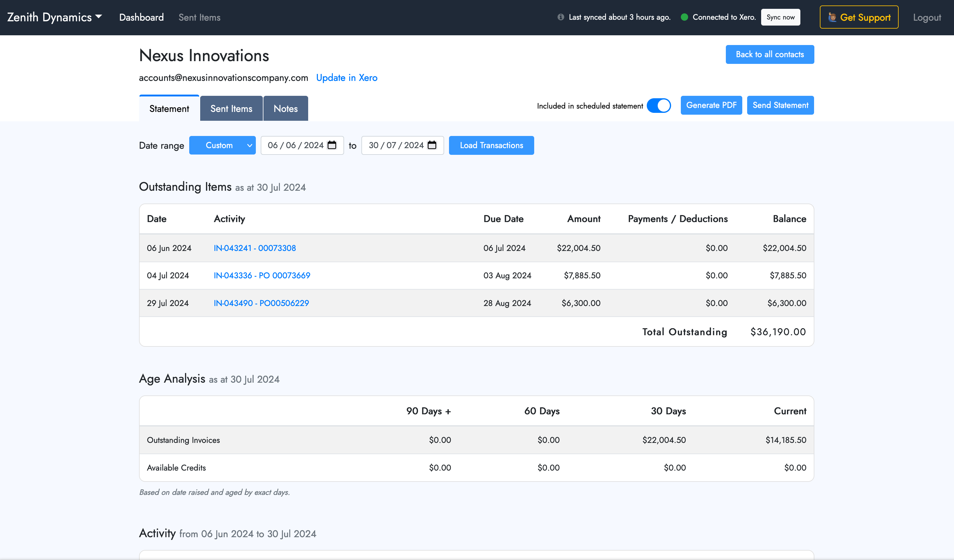Click the Available Credits row label

176,468
